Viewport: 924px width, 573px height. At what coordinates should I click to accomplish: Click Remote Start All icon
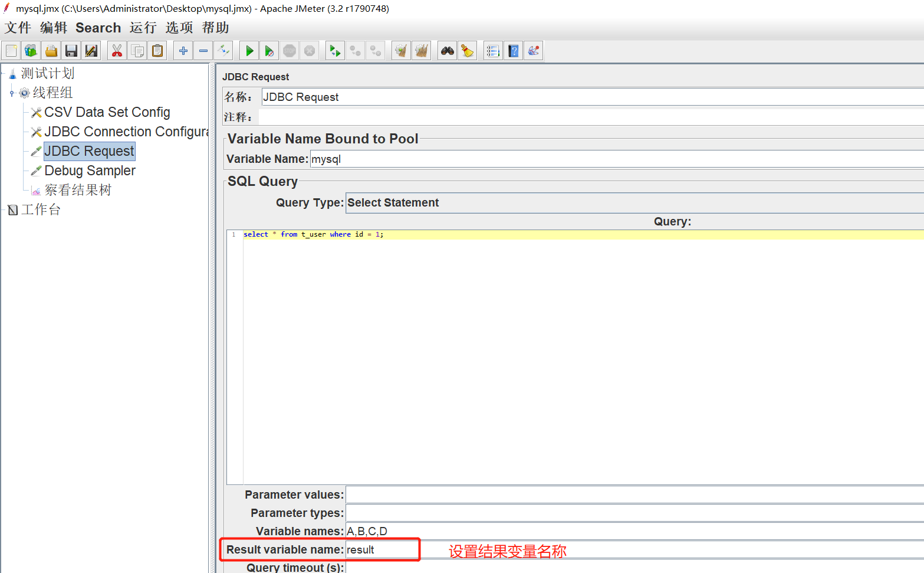click(335, 51)
